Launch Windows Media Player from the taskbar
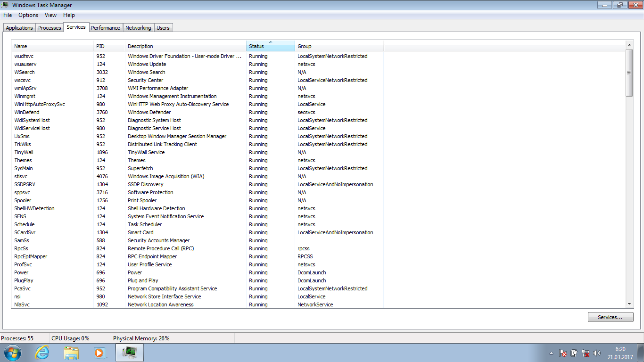The width and height of the screenshot is (644, 362). 99,353
